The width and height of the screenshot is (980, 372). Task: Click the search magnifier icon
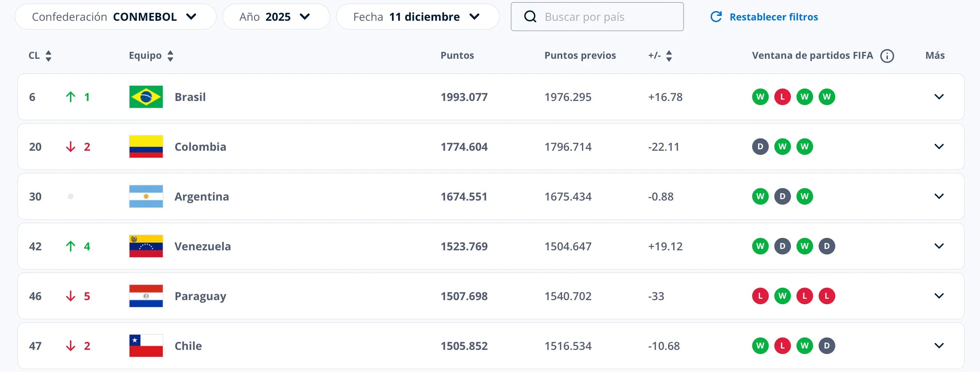click(x=530, y=17)
